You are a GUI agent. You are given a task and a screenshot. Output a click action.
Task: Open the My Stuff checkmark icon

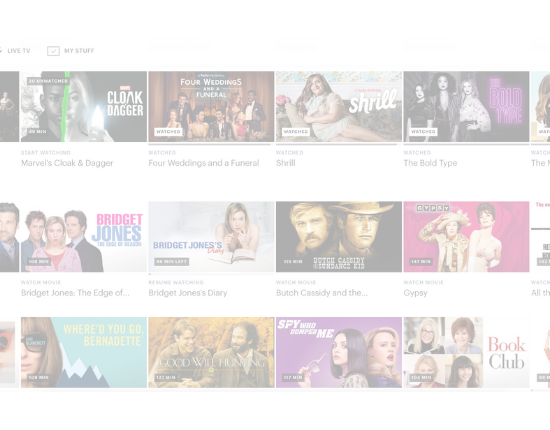tap(53, 51)
